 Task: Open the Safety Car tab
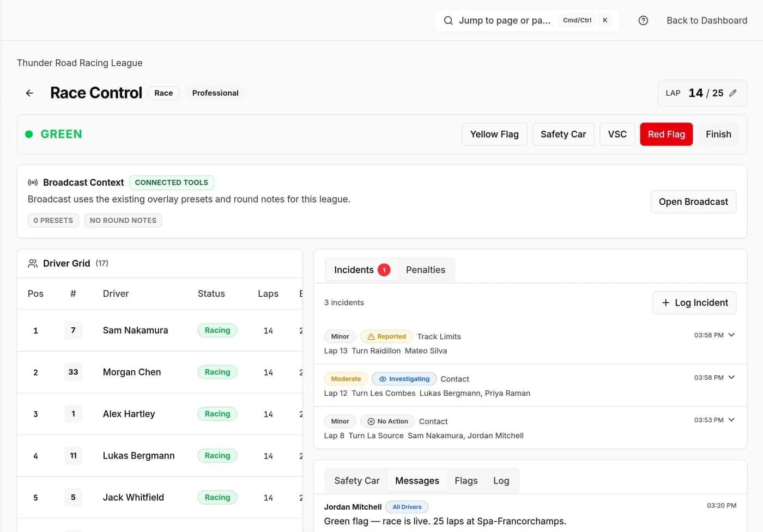357,481
